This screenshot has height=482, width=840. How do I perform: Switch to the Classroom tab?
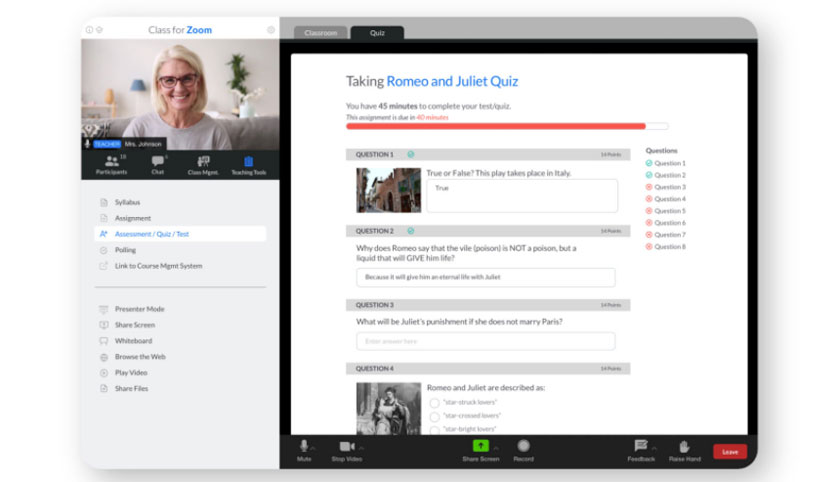(x=321, y=33)
